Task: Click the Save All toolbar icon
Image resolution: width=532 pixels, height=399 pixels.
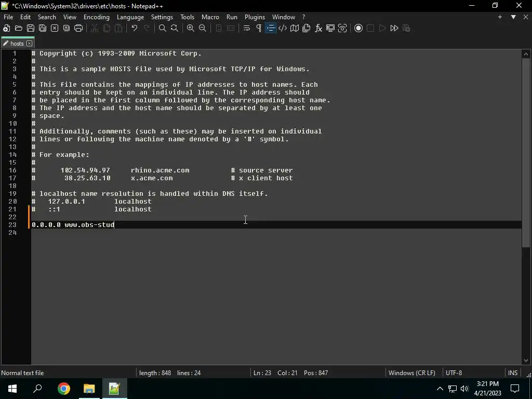Action: coord(43,28)
